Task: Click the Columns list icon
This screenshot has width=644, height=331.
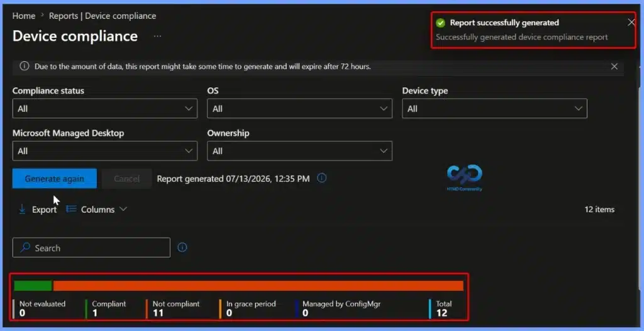Action: click(x=72, y=210)
